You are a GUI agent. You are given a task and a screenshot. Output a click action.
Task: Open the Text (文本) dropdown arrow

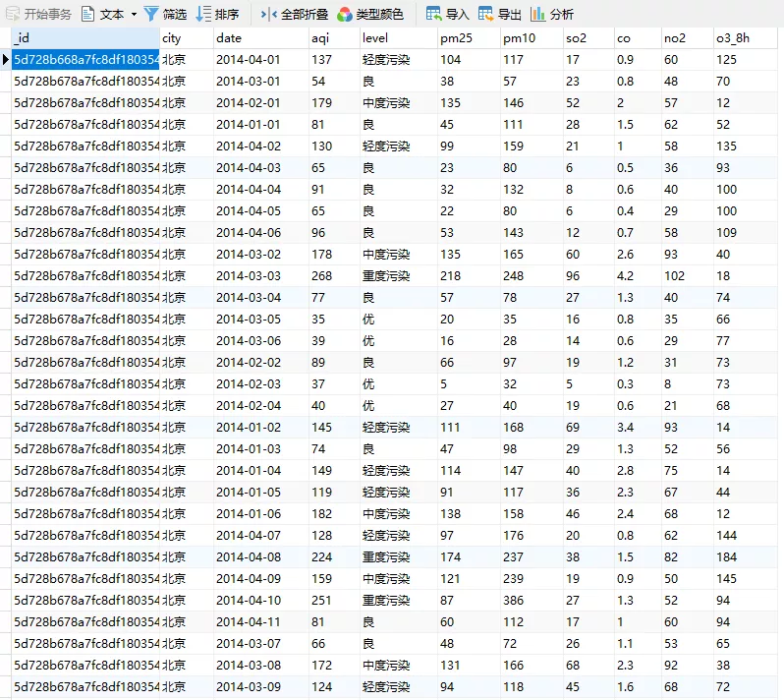(134, 15)
